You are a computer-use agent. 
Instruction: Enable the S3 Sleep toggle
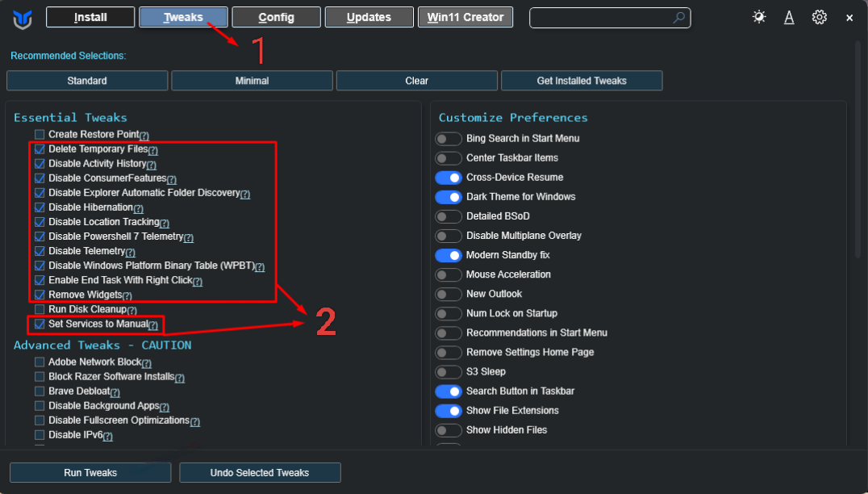coord(449,371)
